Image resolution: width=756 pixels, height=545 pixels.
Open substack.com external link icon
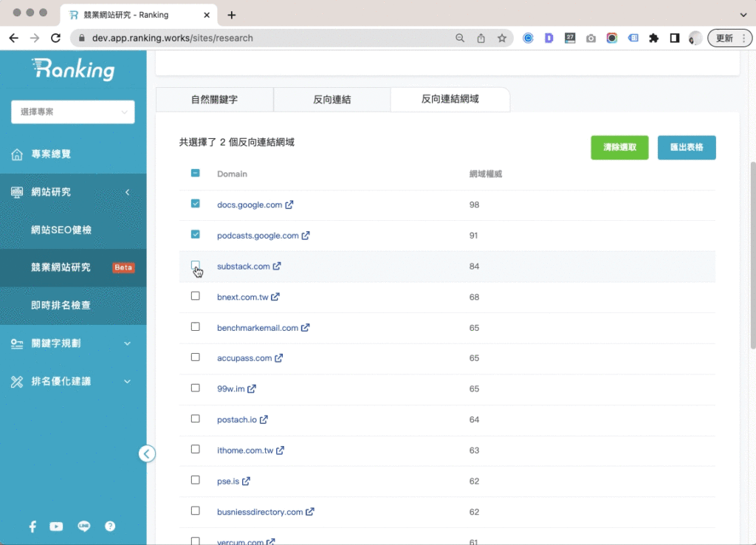[276, 267]
